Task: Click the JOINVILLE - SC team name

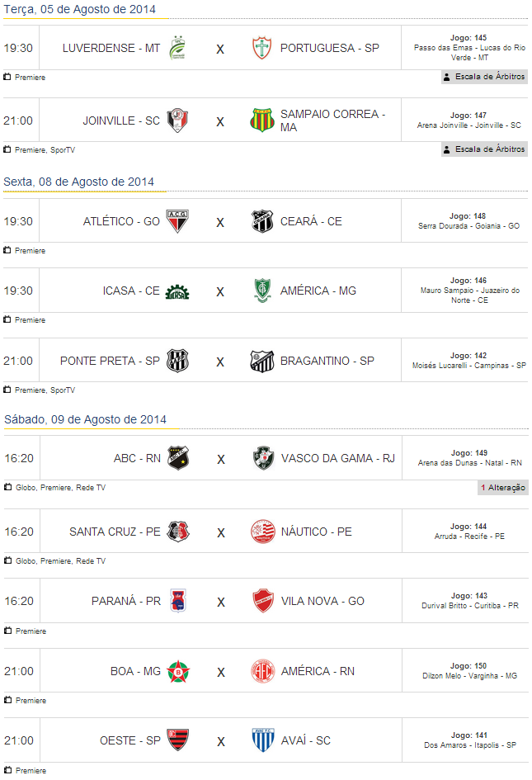Action: click(121, 121)
